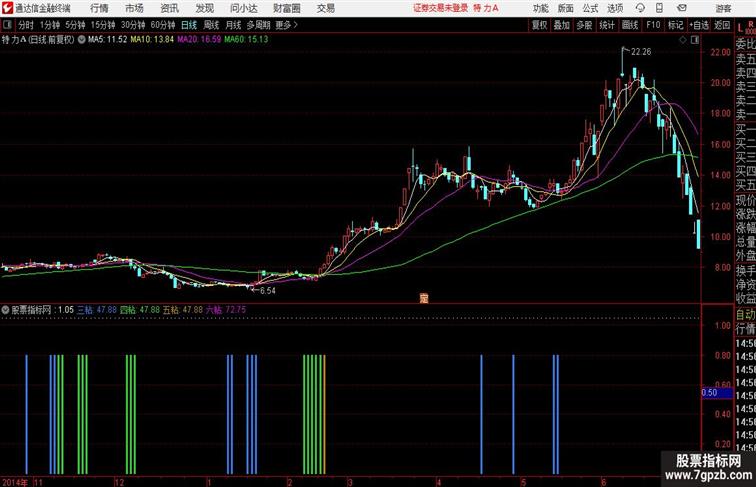Open the 功能 menu
756x487 pixels.
pyautogui.click(x=541, y=8)
